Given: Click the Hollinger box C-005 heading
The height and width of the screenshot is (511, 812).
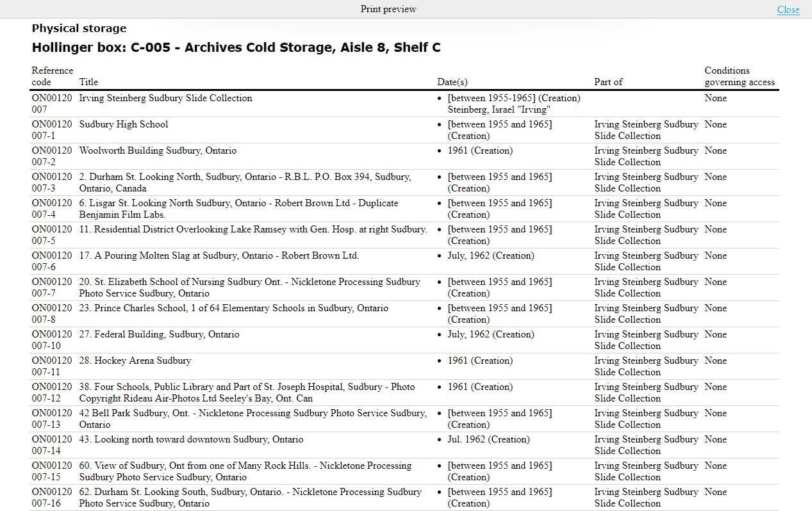Looking at the screenshot, I should 236,47.
